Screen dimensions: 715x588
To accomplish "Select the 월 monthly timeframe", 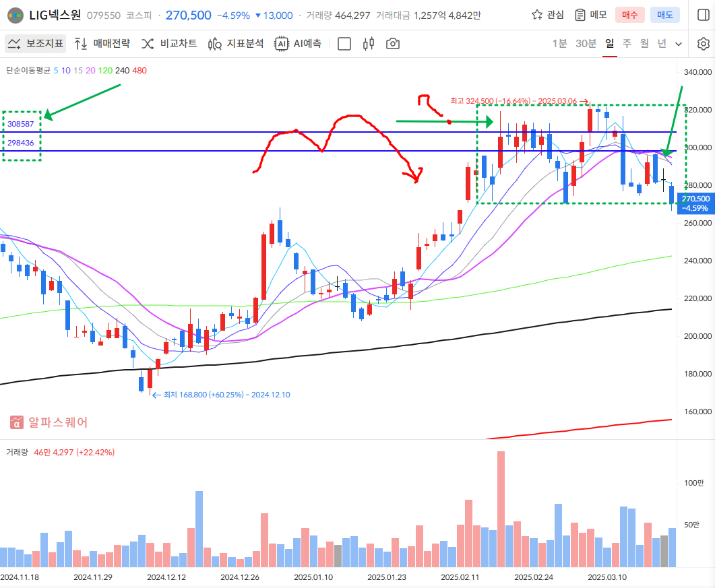I will coord(644,44).
